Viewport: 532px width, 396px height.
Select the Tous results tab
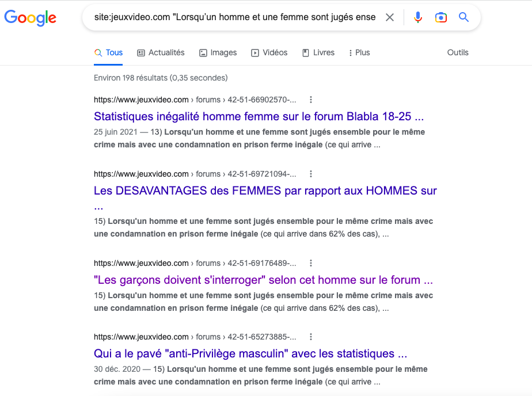tap(108, 52)
